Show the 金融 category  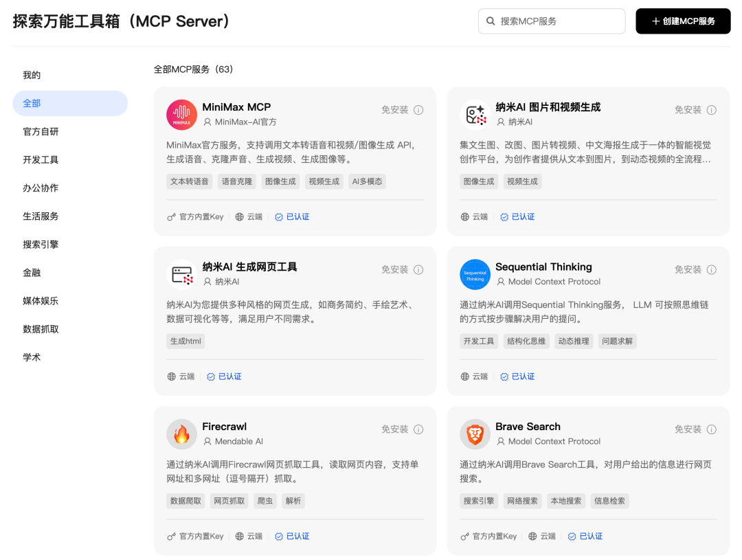click(70, 273)
